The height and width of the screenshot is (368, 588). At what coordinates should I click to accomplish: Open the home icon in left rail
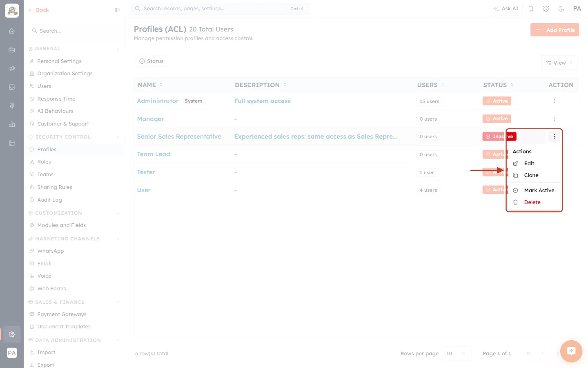(12, 31)
